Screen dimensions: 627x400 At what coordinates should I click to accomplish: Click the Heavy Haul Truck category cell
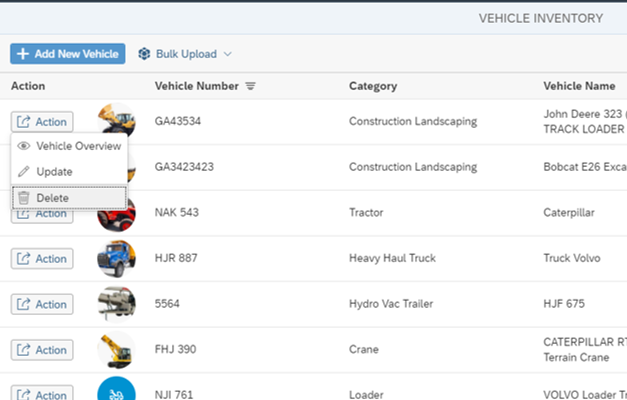click(x=392, y=258)
